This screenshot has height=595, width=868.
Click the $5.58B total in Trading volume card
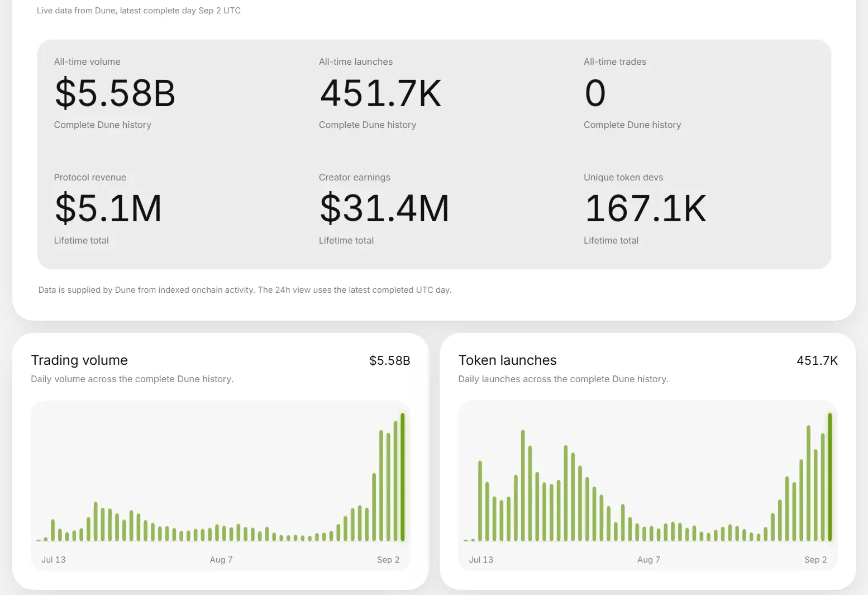point(390,361)
